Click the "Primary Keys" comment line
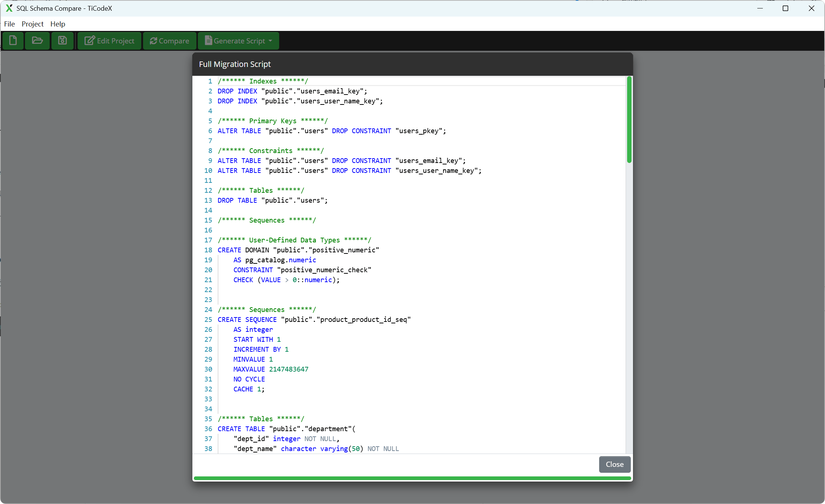 [x=273, y=121]
